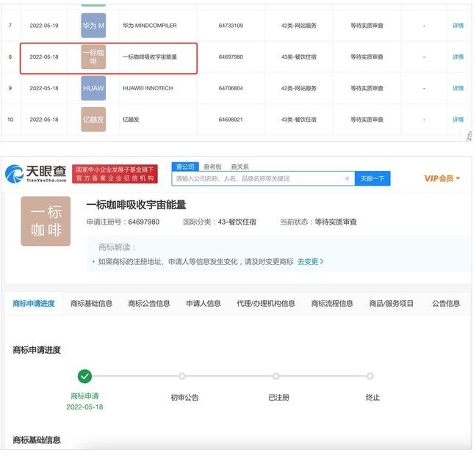
Task: Click the red 官方备案企业征信机构 banner
Action: (x=115, y=174)
